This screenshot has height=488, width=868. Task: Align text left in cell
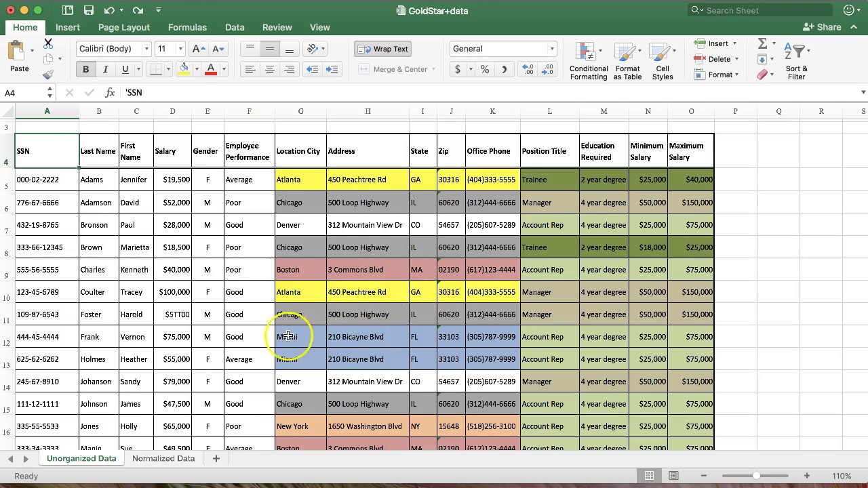[250, 69]
